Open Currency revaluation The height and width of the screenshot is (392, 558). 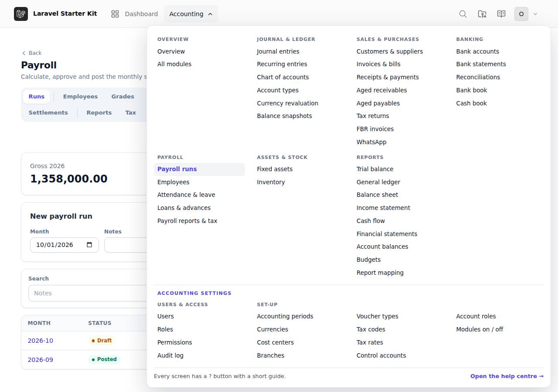click(x=288, y=103)
